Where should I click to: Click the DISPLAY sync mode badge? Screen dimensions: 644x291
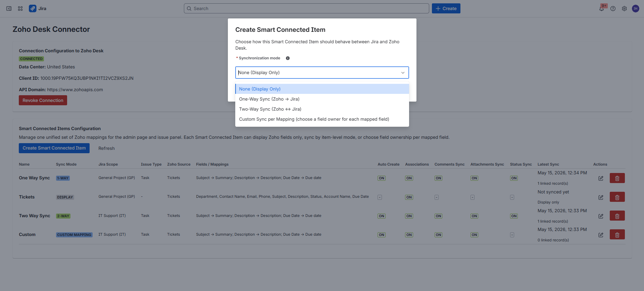65,197
